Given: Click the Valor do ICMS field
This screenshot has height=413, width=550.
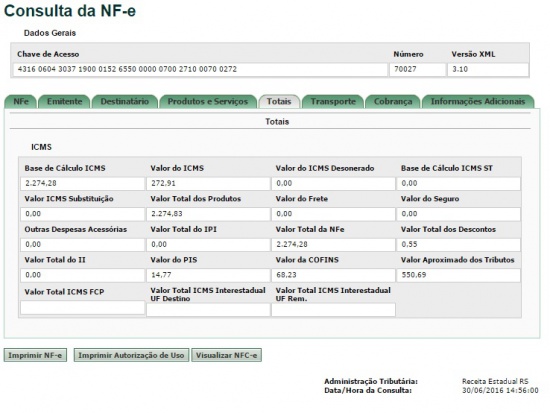Looking at the screenshot, I should pos(208,184).
